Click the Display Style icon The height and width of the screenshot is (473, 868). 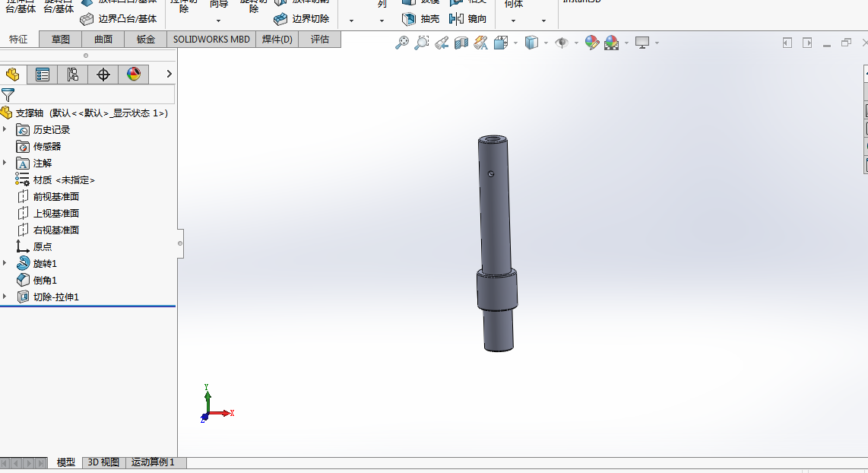point(531,43)
